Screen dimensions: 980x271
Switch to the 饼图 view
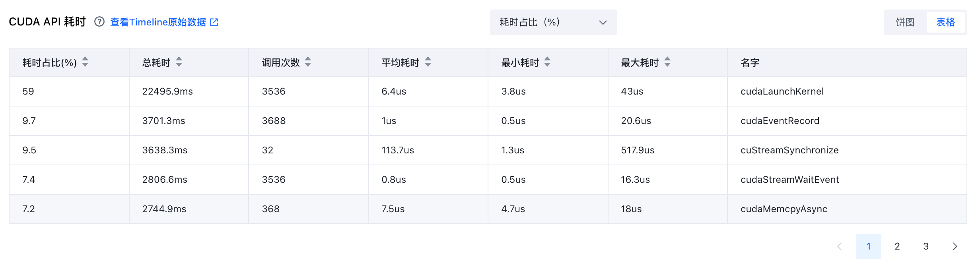(905, 22)
